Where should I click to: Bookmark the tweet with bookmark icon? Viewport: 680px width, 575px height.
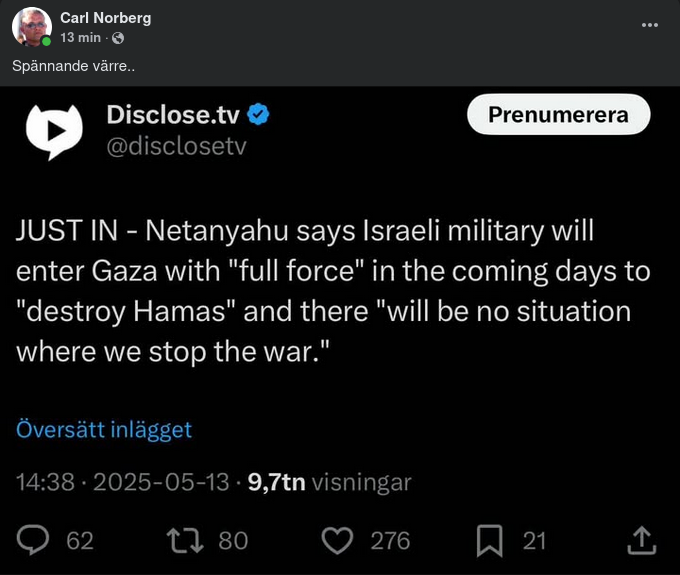point(489,540)
